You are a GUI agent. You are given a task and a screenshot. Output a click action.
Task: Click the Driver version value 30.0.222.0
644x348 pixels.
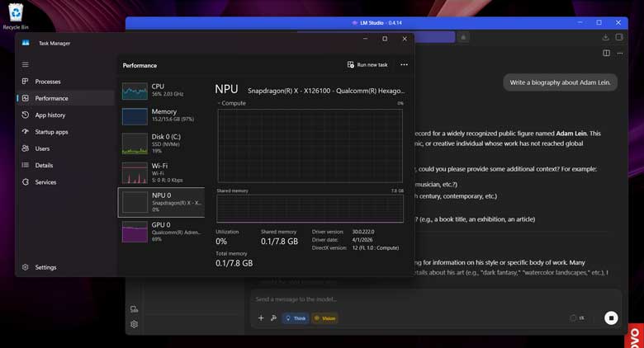pos(363,232)
